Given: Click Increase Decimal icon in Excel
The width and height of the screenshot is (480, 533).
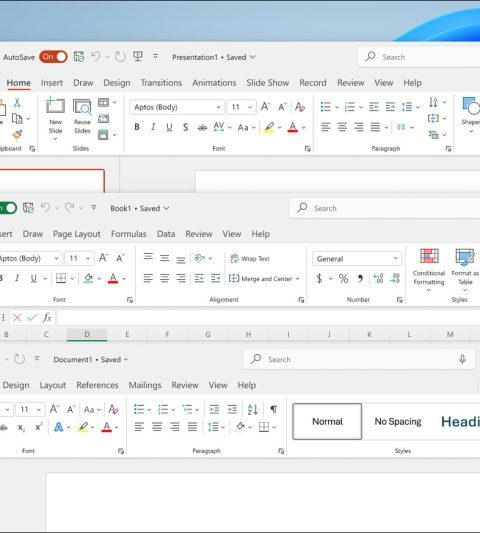Looking at the screenshot, I should coord(378,279).
